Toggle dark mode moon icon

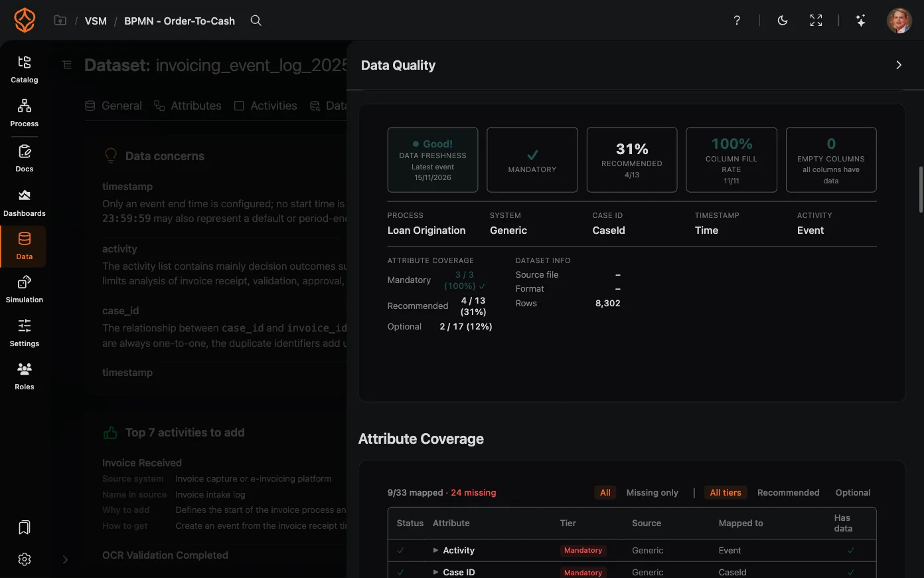tap(783, 21)
